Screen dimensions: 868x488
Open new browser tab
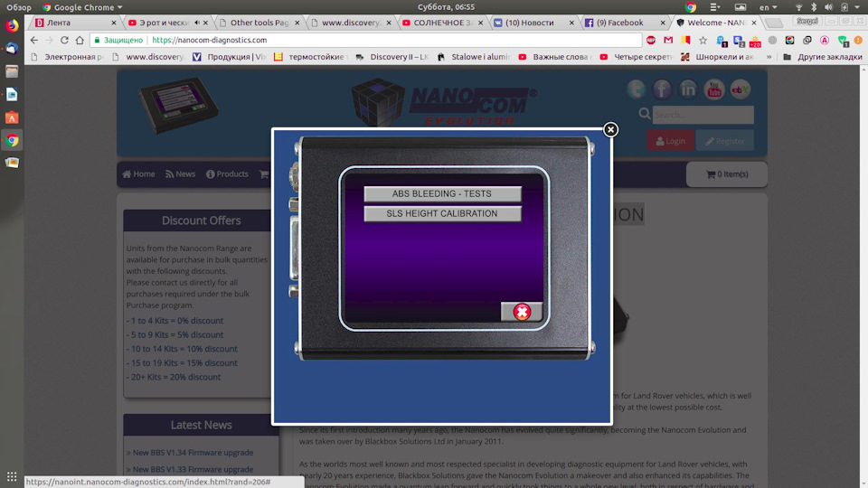(x=775, y=23)
